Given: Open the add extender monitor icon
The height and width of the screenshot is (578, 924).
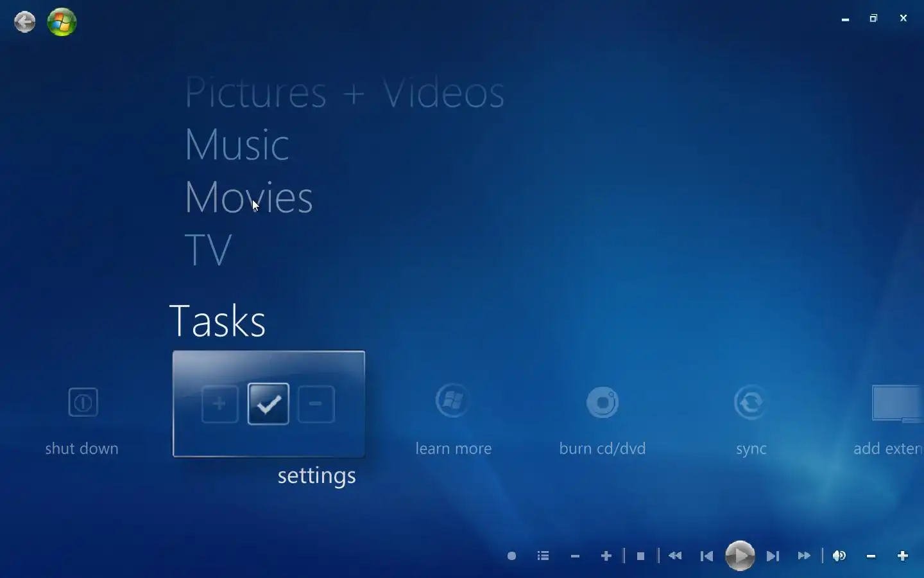Looking at the screenshot, I should (x=898, y=403).
